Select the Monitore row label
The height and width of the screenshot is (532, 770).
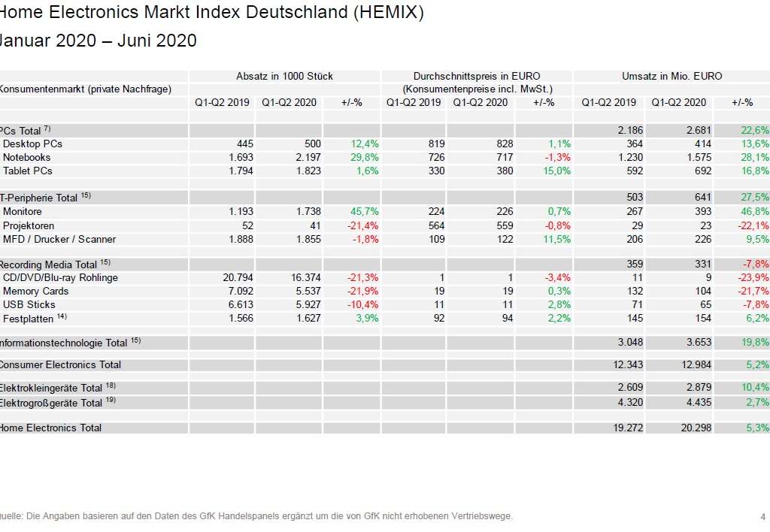[23, 212]
